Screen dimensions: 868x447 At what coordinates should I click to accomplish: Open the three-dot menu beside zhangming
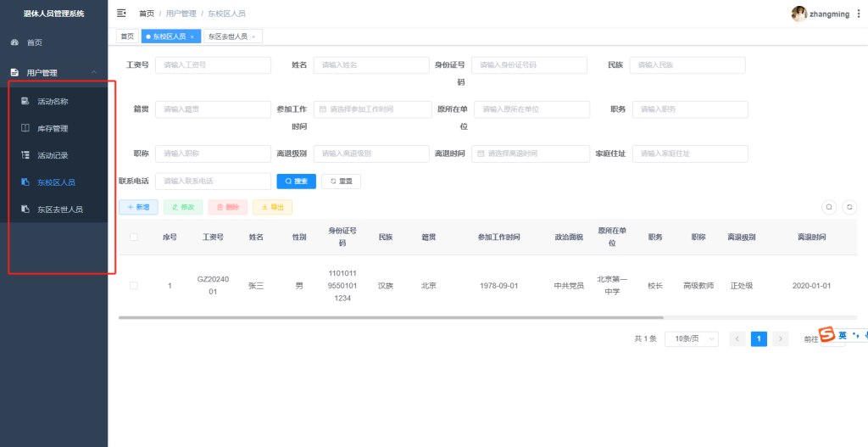tap(859, 14)
